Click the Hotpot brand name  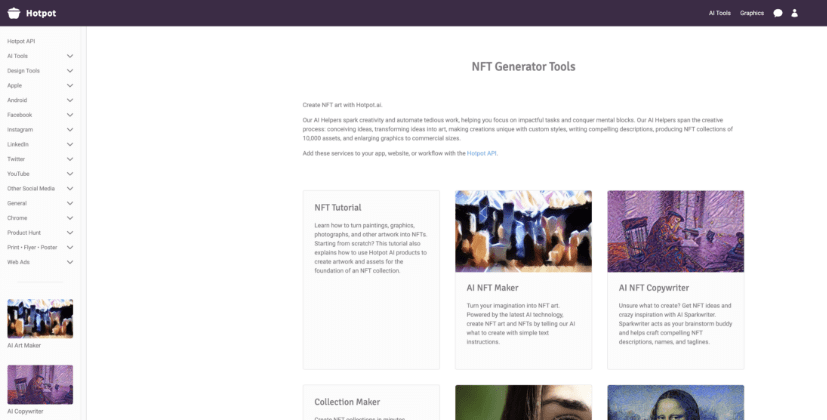pyautogui.click(x=41, y=13)
